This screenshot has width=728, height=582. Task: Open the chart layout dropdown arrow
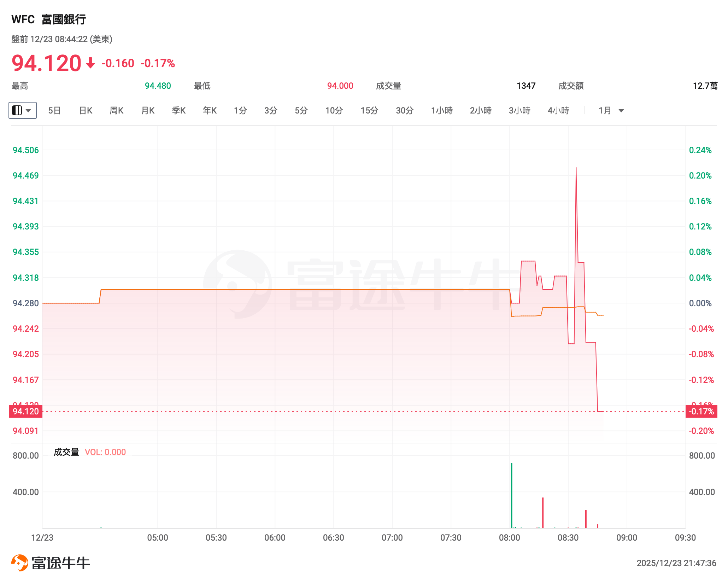pos(29,110)
